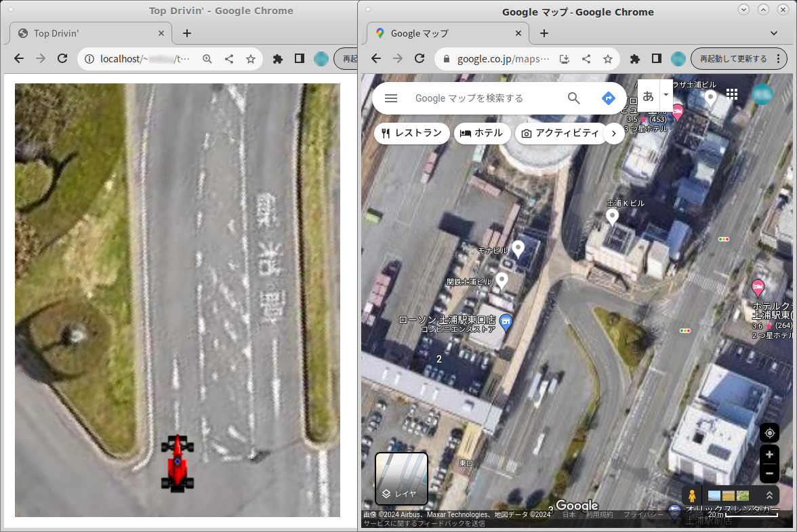The width and height of the screenshot is (797, 532).
Task: Click the ホテル category button
Action: 482,134
